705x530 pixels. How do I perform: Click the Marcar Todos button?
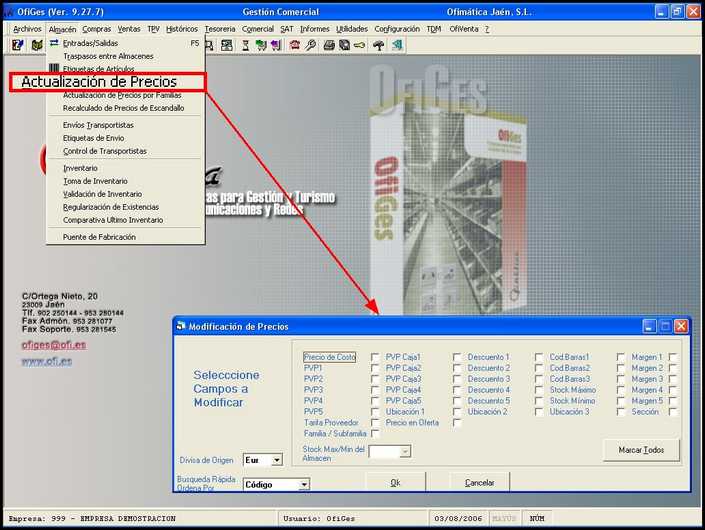[x=641, y=450]
